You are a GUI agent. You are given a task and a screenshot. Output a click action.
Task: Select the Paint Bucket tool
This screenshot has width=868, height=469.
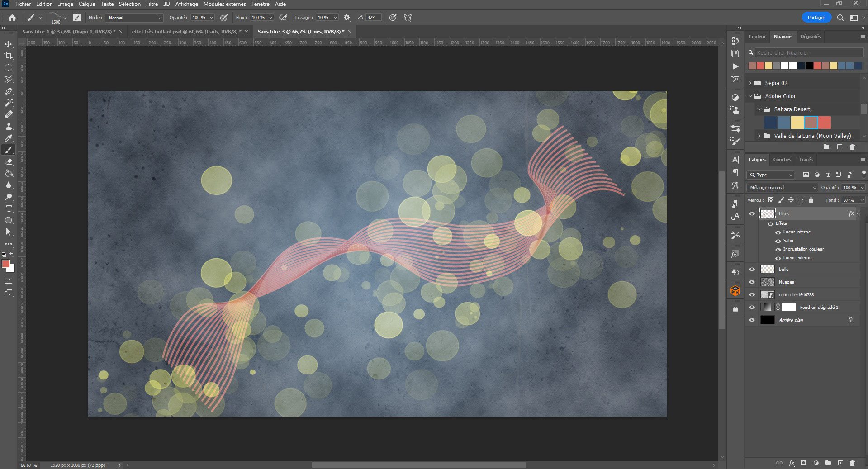click(x=8, y=173)
